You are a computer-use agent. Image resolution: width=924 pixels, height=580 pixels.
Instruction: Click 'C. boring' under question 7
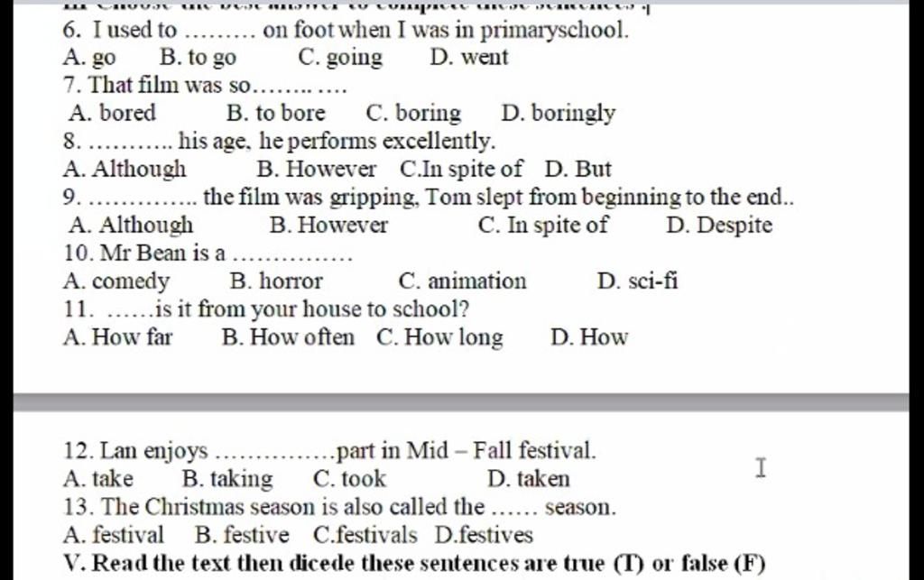click(413, 113)
